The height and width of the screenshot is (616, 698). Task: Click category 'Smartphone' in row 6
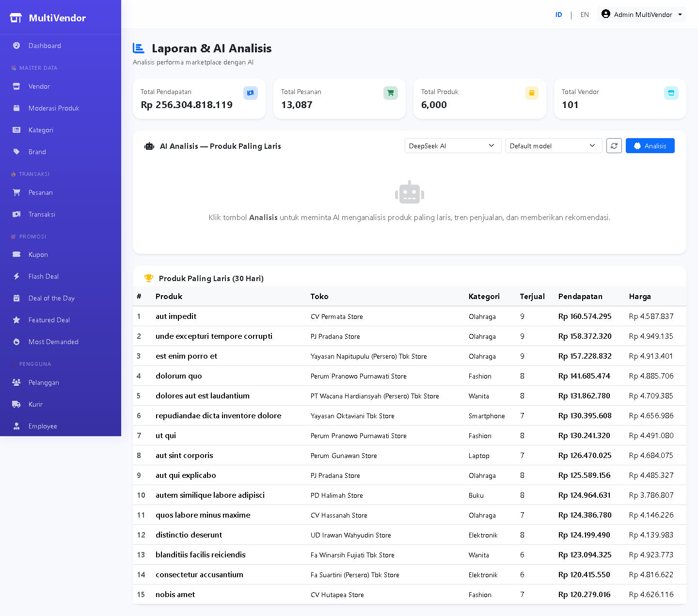[487, 416]
